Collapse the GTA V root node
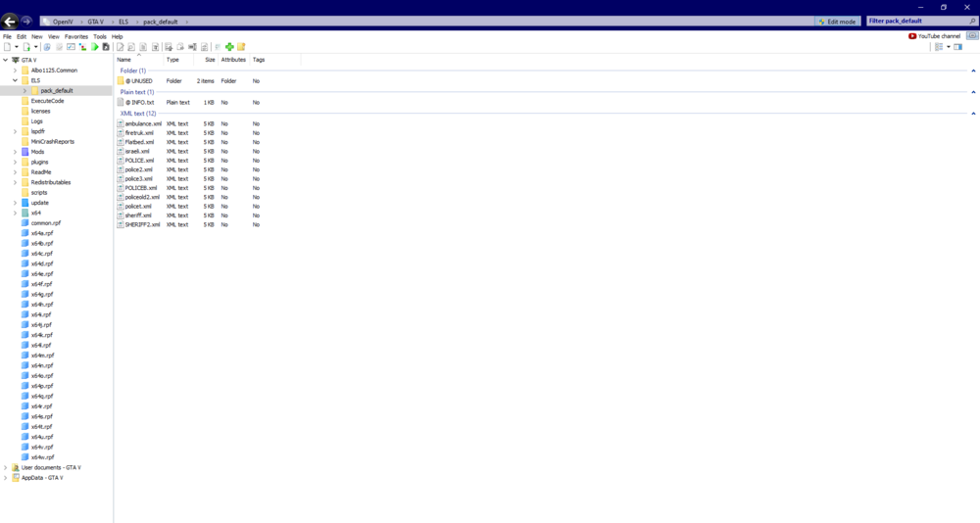This screenshot has height=523, width=980. (6, 60)
